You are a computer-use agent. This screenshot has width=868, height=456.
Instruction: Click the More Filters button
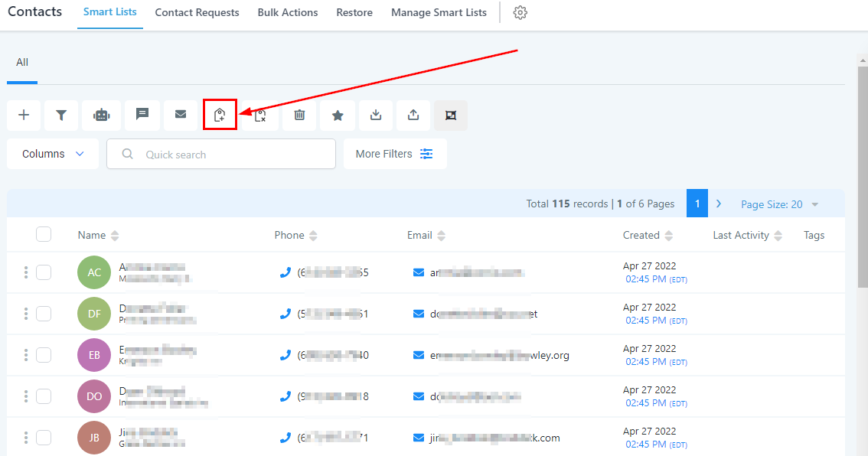394,154
